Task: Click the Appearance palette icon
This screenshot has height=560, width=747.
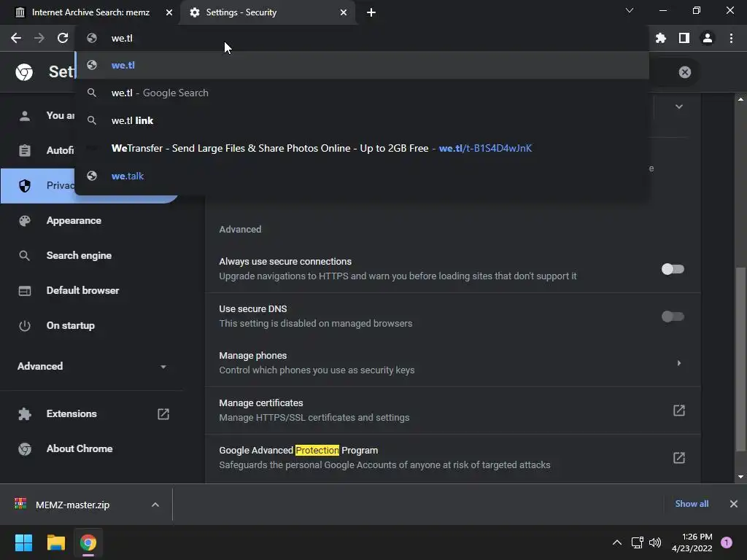Action: 24,220
